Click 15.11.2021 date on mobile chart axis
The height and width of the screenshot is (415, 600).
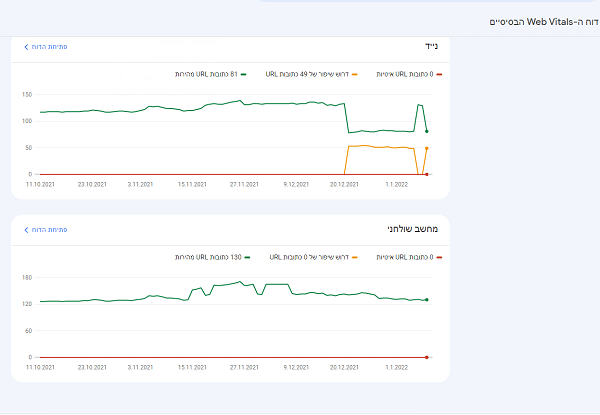coord(192,184)
